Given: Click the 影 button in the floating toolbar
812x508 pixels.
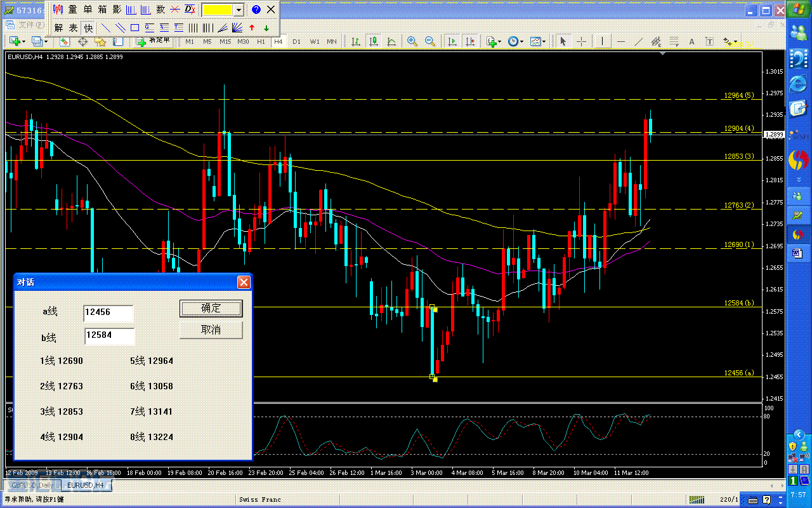Looking at the screenshot, I should click(x=117, y=10).
